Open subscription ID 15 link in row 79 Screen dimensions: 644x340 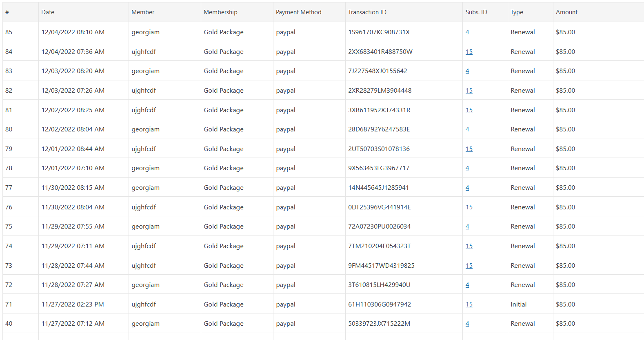click(469, 149)
